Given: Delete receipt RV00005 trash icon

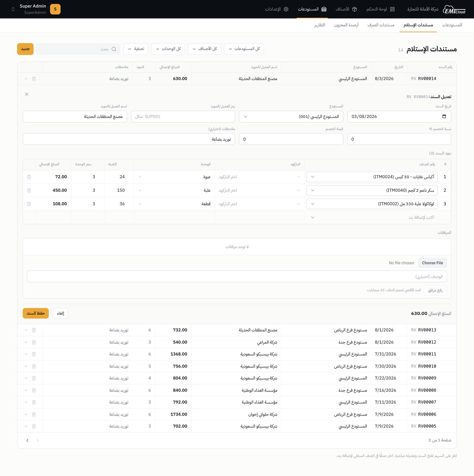Looking at the screenshot, I should (x=34, y=426).
